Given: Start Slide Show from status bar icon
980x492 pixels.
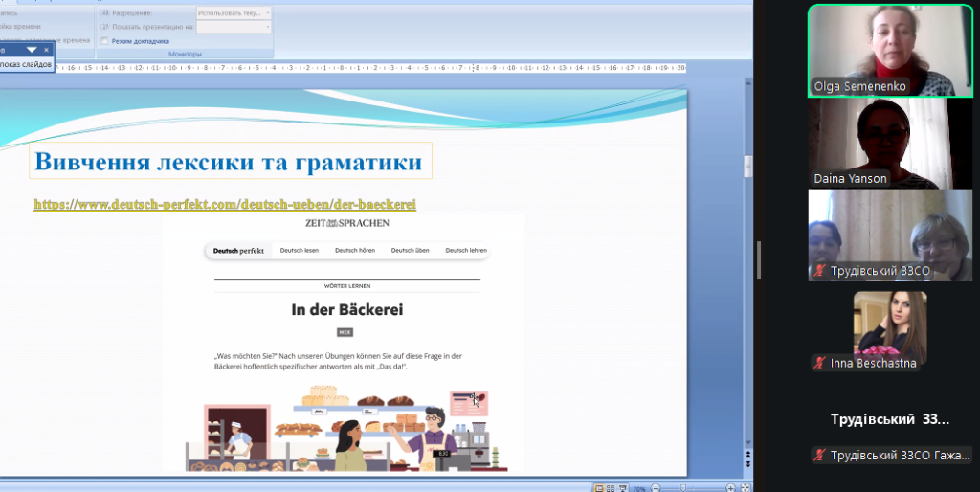Looking at the screenshot, I should coord(621,487).
